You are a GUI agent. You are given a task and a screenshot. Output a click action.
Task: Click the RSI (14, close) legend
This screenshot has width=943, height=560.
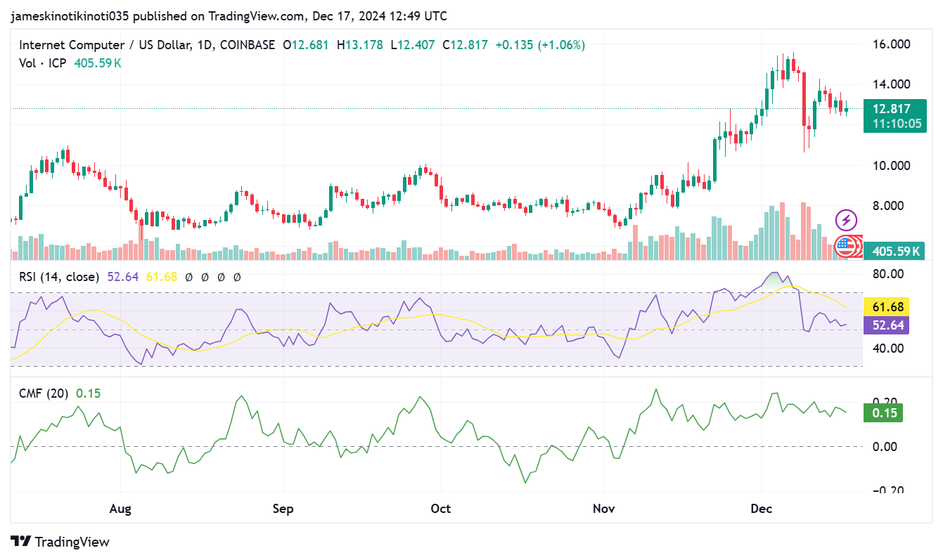point(59,277)
